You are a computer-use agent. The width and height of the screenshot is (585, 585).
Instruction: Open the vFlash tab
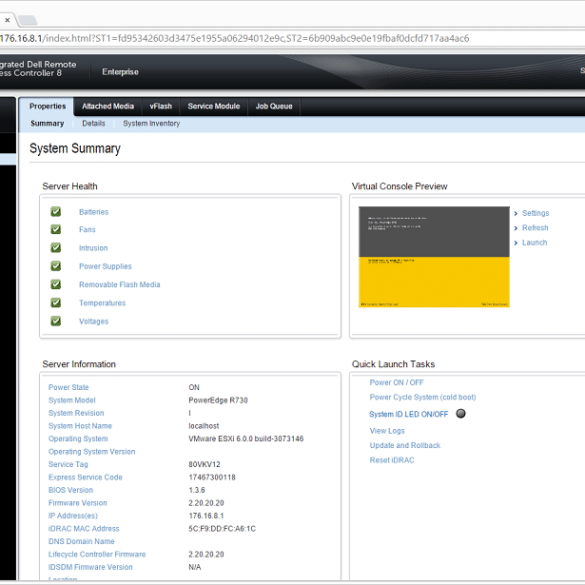coord(161,106)
